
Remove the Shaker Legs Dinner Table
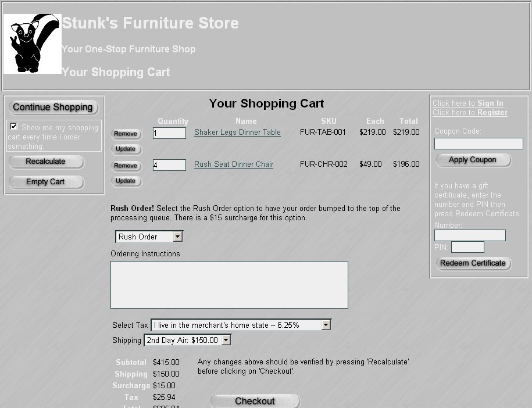pyautogui.click(x=126, y=134)
